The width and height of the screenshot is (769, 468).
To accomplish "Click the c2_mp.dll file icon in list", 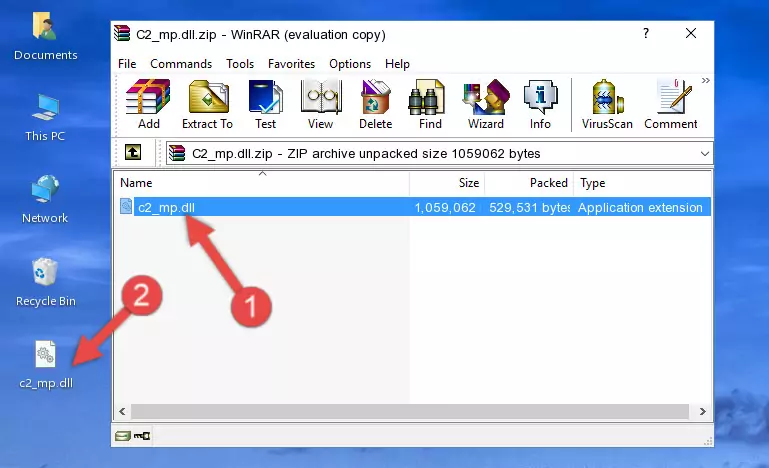I will pyautogui.click(x=126, y=207).
